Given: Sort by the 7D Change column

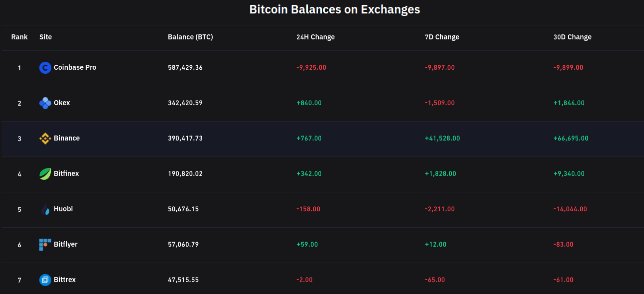Looking at the screenshot, I should pyautogui.click(x=442, y=37).
